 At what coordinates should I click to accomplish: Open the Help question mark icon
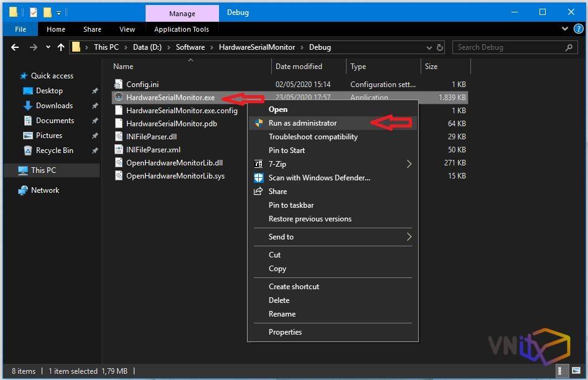(578, 29)
